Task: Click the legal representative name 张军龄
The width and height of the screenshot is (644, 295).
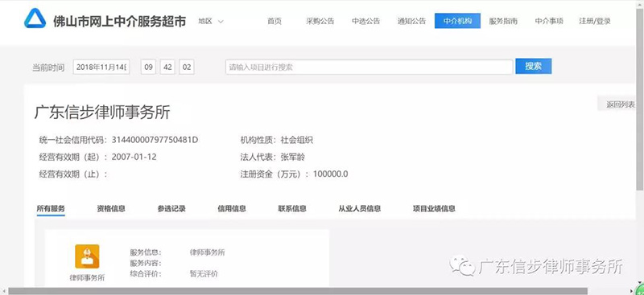Action: point(292,157)
